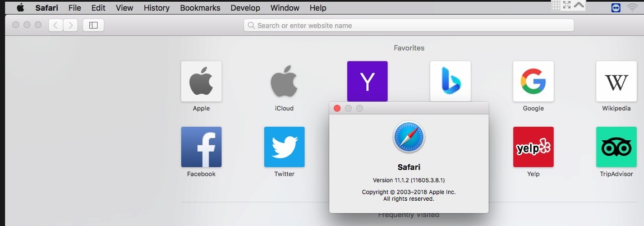Click the TeamViewer menu bar icon
This screenshot has width=644, height=226.
615,7
